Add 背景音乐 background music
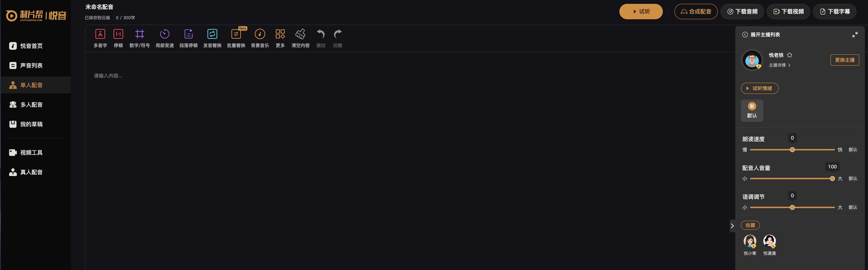Image resolution: width=868 pixels, height=270 pixels. tap(260, 38)
